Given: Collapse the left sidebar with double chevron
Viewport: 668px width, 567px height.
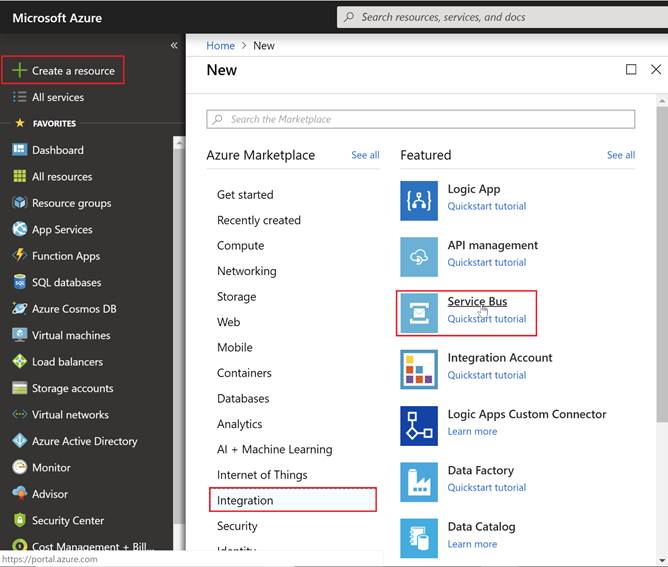Looking at the screenshot, I should pyautogui.click(x=174, y=45).
